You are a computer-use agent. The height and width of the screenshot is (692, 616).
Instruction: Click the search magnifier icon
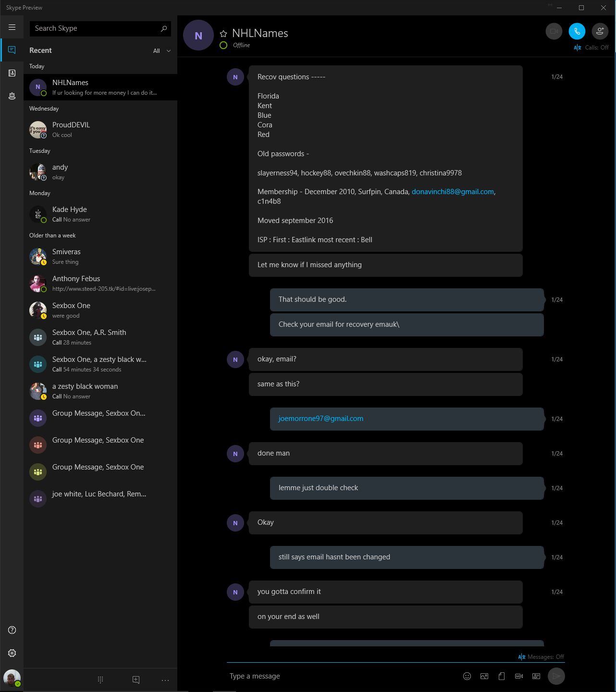[164, 28]
